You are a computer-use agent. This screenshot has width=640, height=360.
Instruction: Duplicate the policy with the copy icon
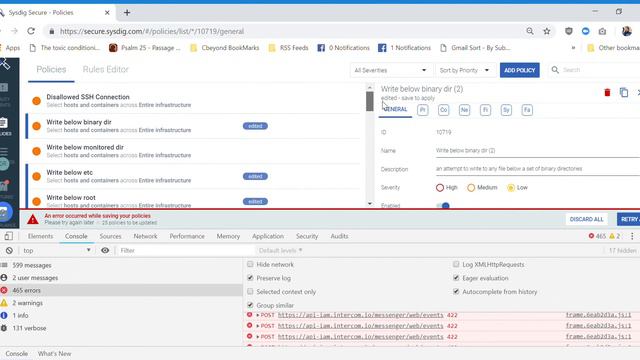[624, 93]
